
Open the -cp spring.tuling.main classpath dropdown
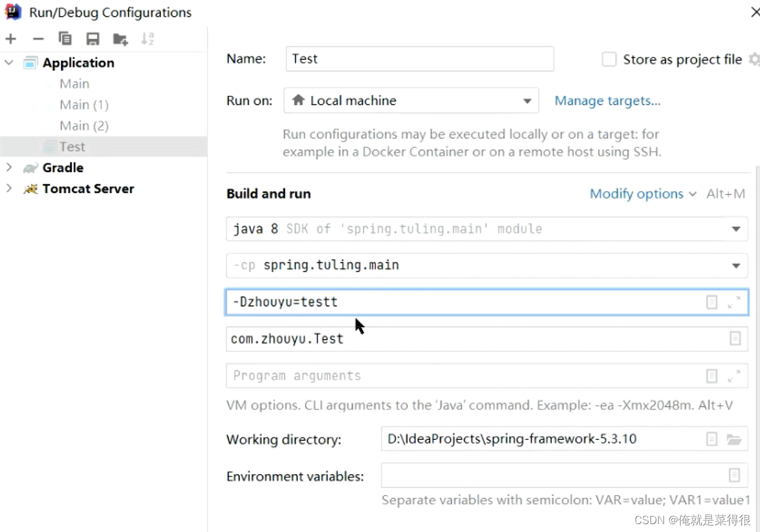point(487,266)
